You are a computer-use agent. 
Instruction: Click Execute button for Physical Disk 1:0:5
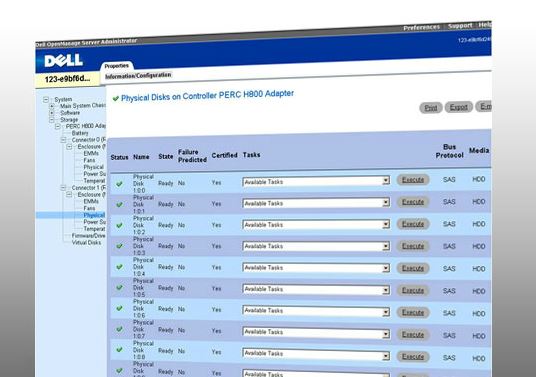413,291
